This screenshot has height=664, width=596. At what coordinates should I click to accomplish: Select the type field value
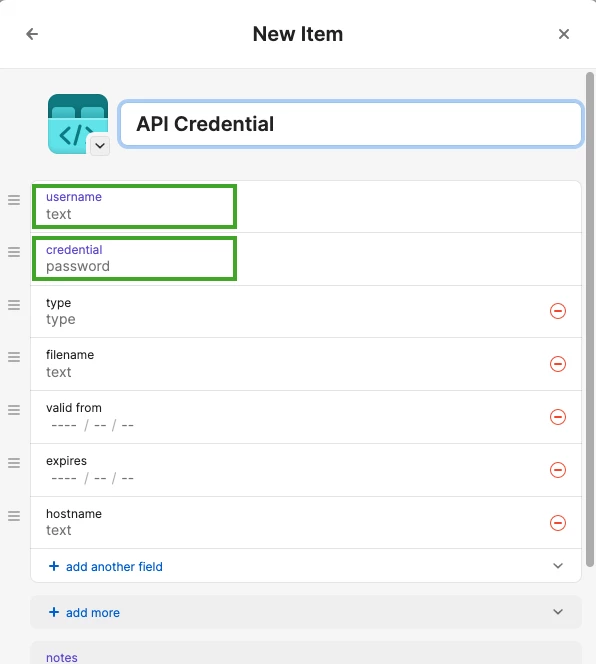[x=61, y=319]
